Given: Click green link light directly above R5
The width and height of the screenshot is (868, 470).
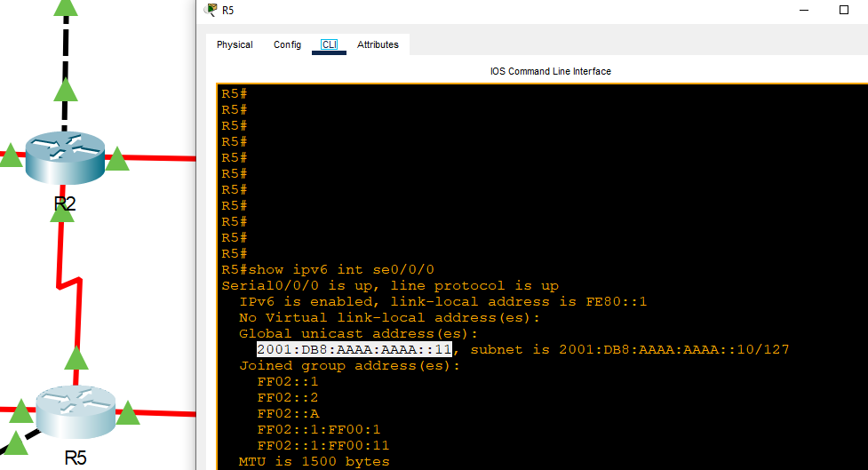Looking at the screenshot, I should [x=76, y=358].
